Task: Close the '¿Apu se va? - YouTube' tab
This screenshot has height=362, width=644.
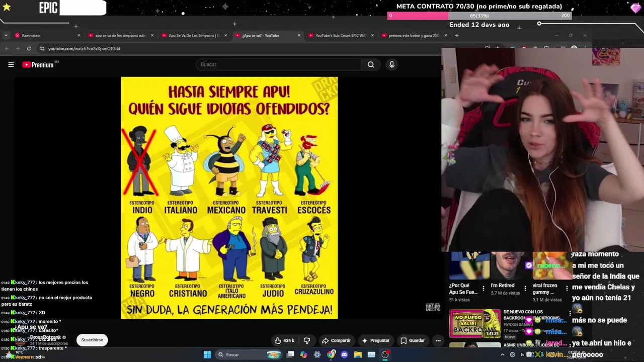Action: tap(299, 36)
